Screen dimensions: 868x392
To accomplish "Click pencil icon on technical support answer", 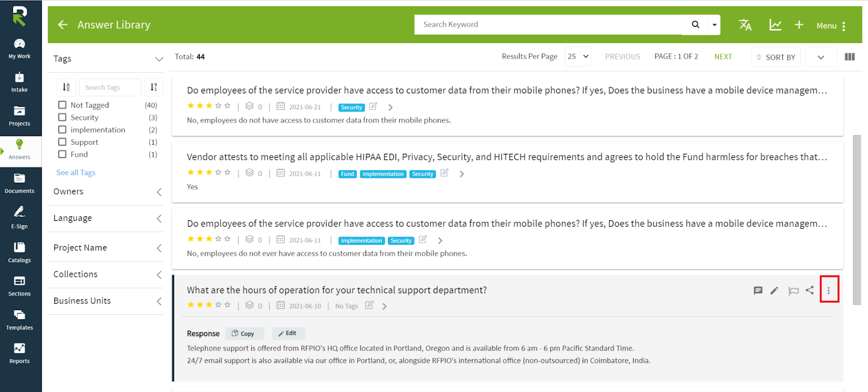I will (775, 291).
